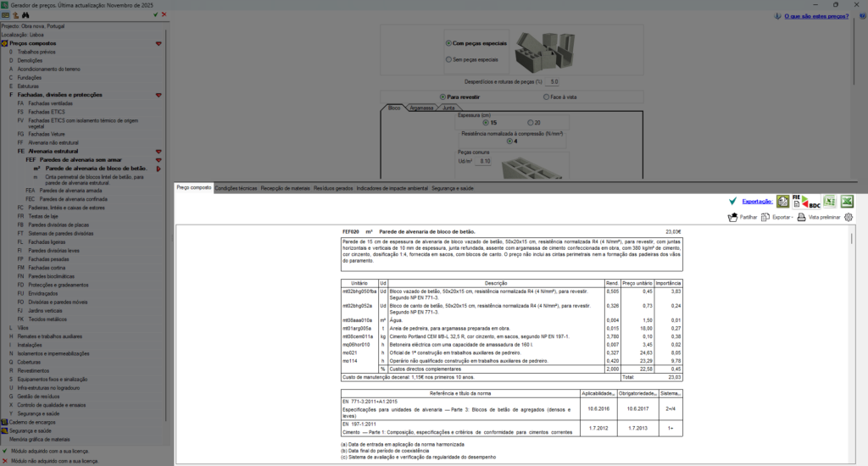
Task: Click the arrow beside Parede de alvenaria de bloco de betão
Action: pos(159,169)
